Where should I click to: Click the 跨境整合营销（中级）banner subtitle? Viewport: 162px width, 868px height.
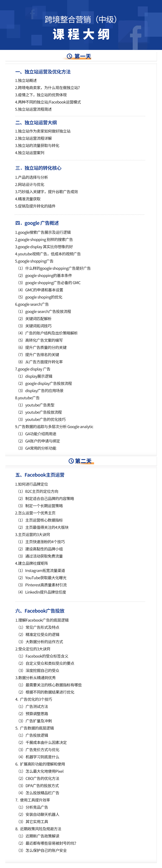(81, 19)
